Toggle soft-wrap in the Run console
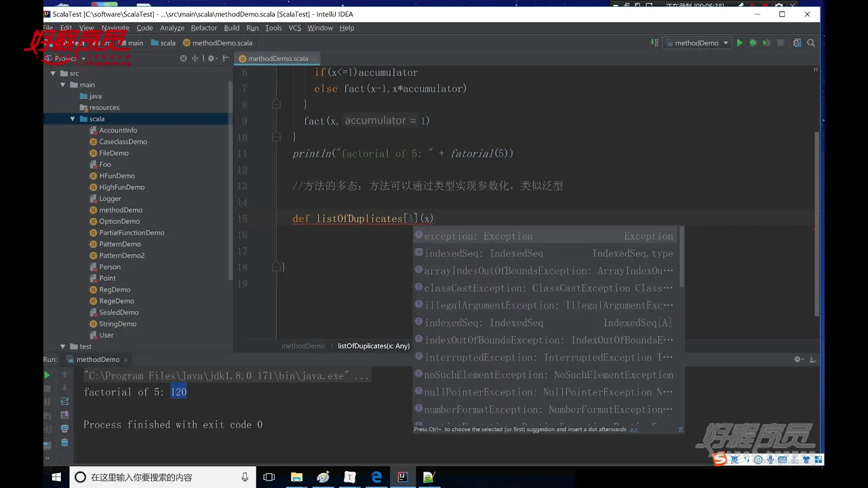Image resolution: width=868 pixels, height=488 pixels. coord(64,401)
